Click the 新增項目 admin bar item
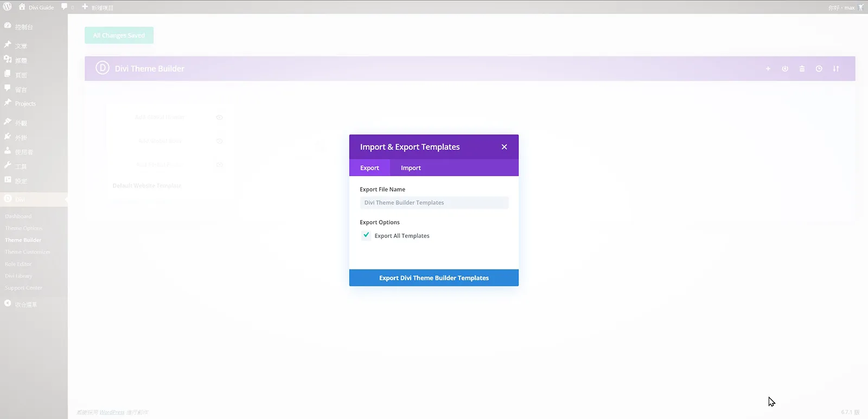 pyautogui.click(x=98, y=7)
